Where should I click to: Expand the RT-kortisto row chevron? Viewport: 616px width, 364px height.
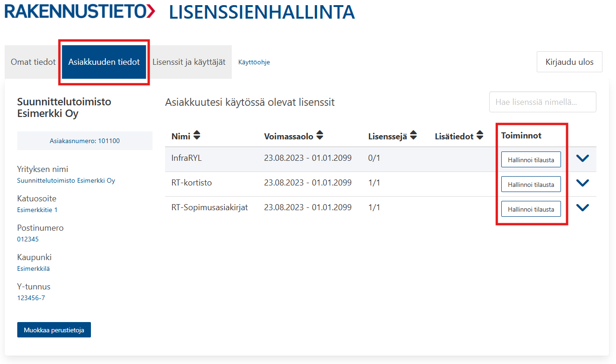coord(582,183)
